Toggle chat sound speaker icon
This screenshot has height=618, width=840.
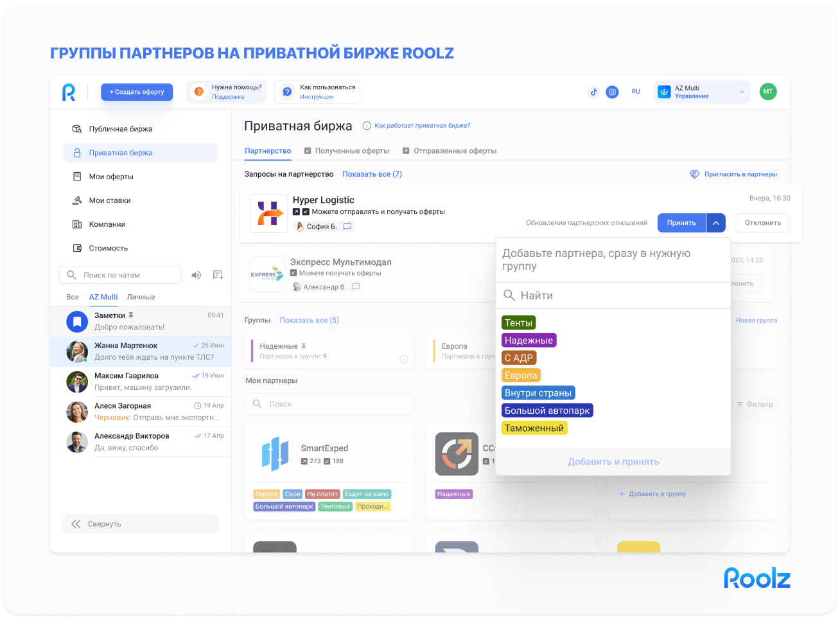[x=197, y=275]
